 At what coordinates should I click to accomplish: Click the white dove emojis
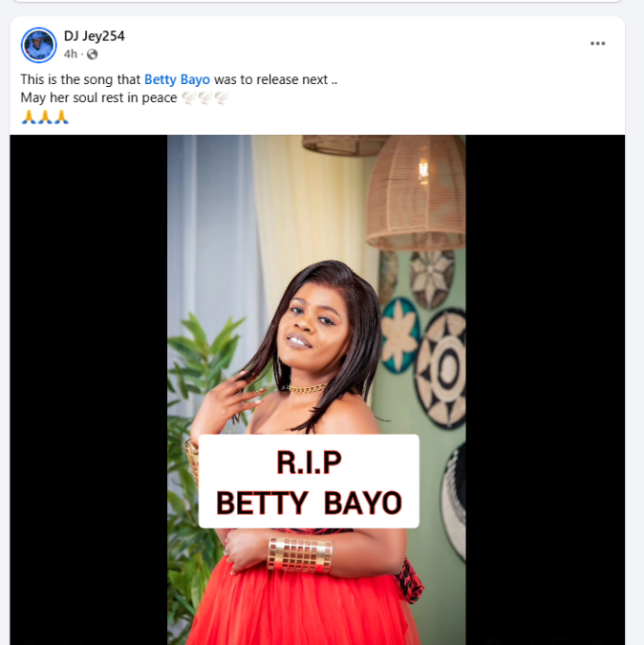point(206,98)
